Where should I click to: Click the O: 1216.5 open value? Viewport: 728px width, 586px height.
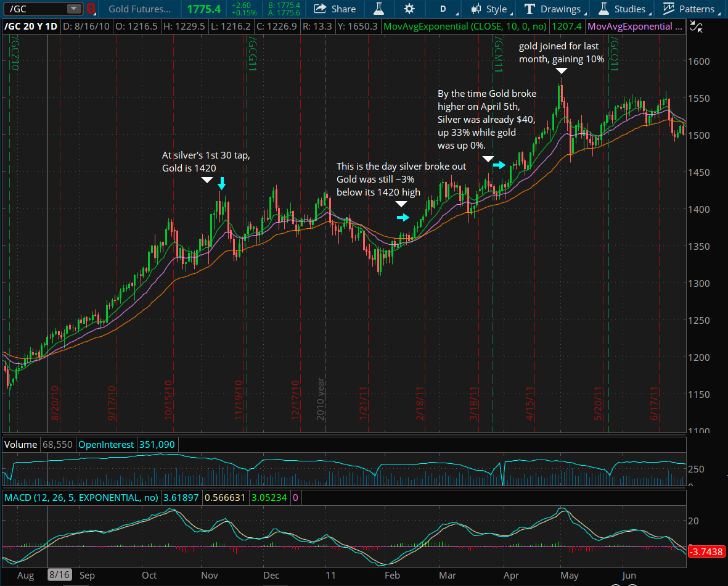(136, 27)
